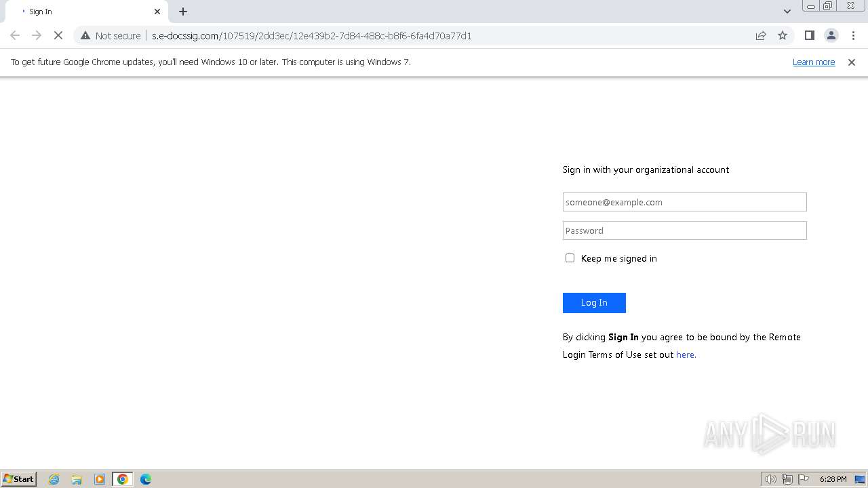
Task: Click the 6:28 PM clock
Action: tap(833, 479)
